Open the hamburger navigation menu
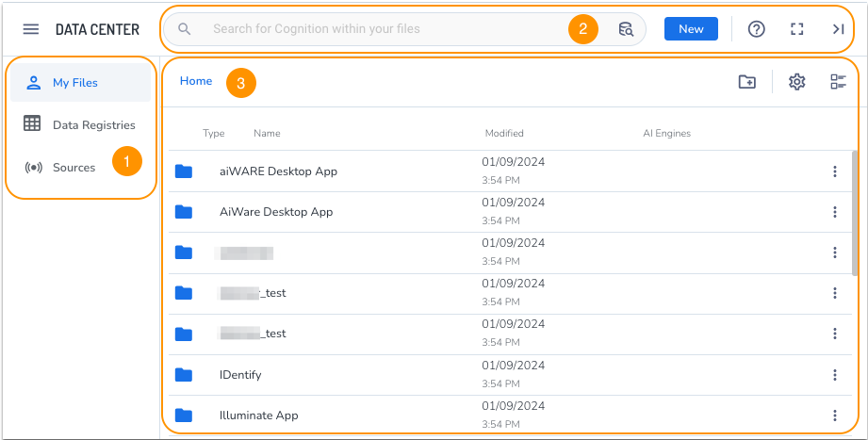The image size is (868, 440). pos(31,29)
